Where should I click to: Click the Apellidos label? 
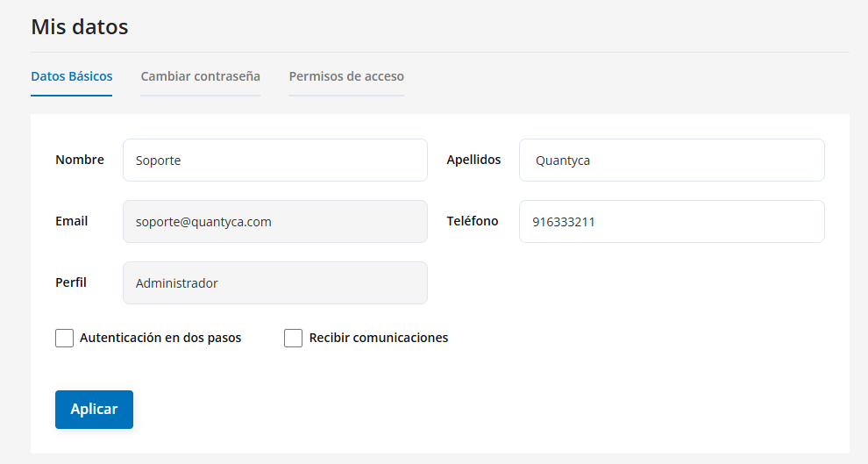click(473, 160)
